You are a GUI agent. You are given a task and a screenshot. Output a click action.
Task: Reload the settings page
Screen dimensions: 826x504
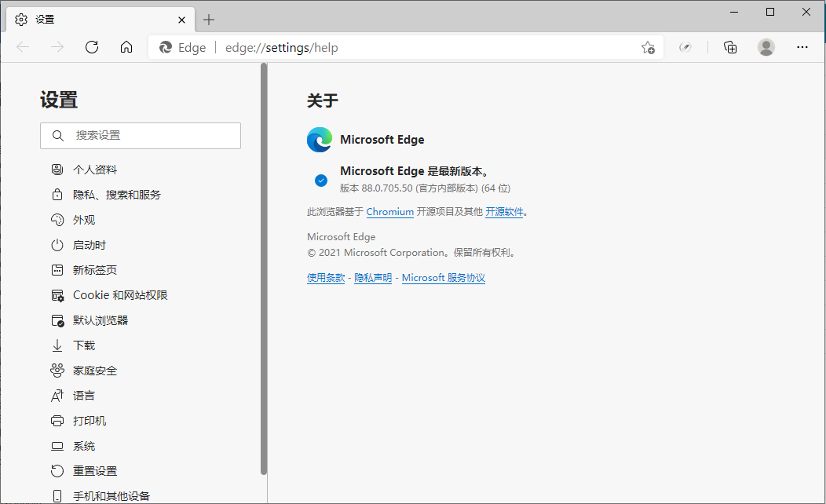(x=92, y=47)
